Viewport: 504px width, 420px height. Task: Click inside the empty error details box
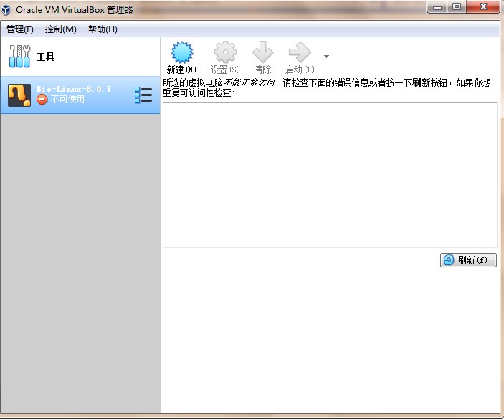point(330,175)
